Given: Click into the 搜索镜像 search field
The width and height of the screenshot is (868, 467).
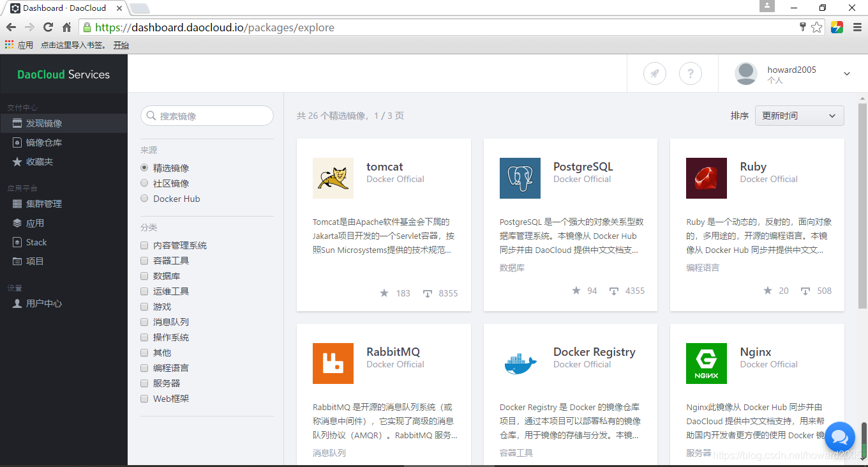Looking at the screenshot, I should 207,116.
